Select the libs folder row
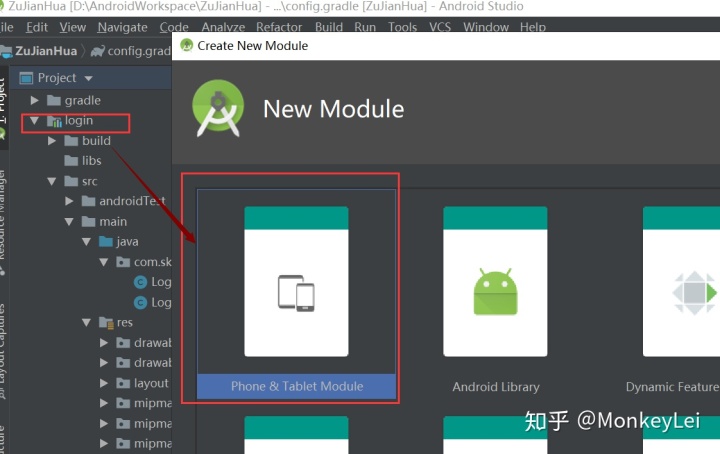The image size is (720, 454). [x=91, y=161]
